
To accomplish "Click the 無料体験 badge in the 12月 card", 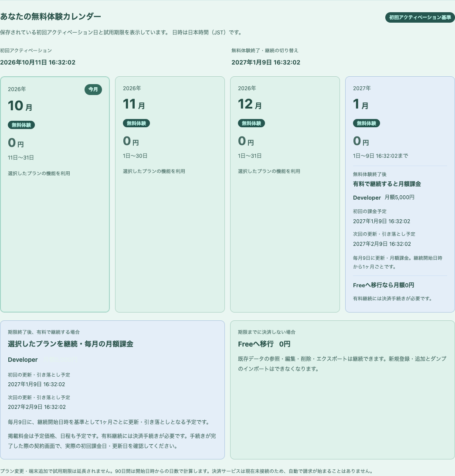I will [251, 123].
